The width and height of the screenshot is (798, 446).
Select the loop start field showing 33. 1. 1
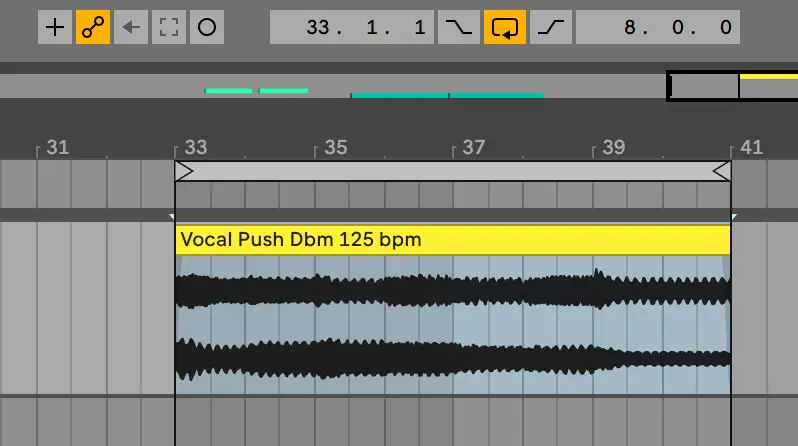tap(351, 27)
